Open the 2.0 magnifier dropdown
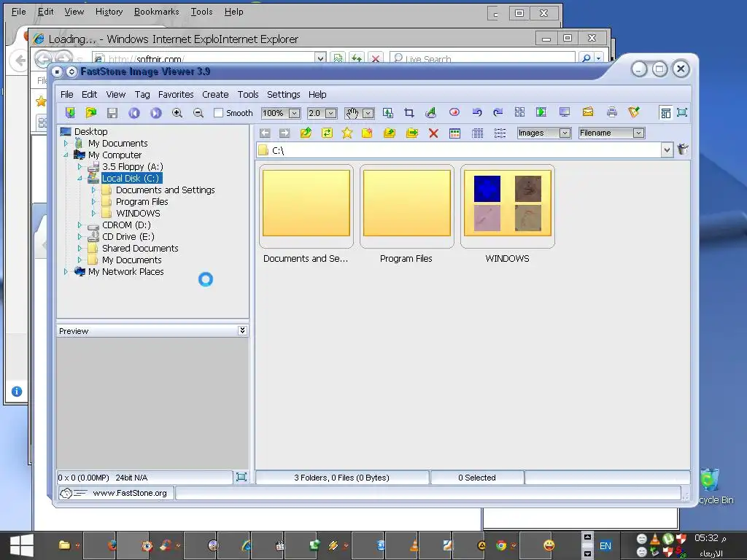The image size is (747, 560). 330,113
